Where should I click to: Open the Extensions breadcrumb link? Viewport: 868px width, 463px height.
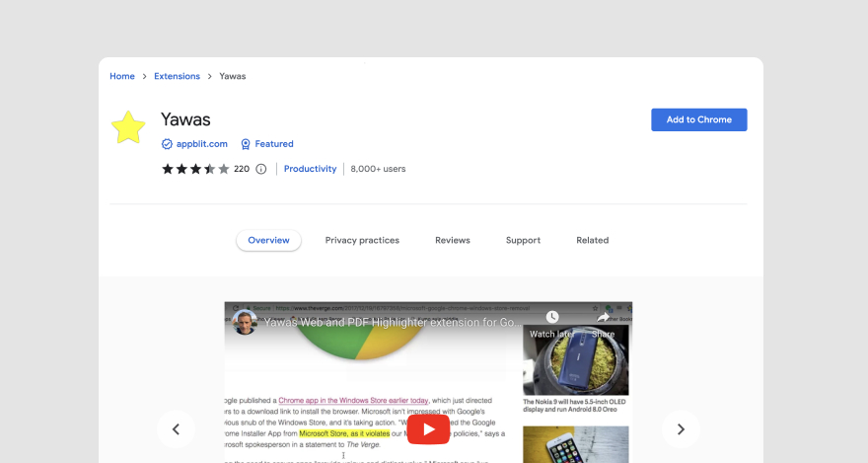pos(177,76)
